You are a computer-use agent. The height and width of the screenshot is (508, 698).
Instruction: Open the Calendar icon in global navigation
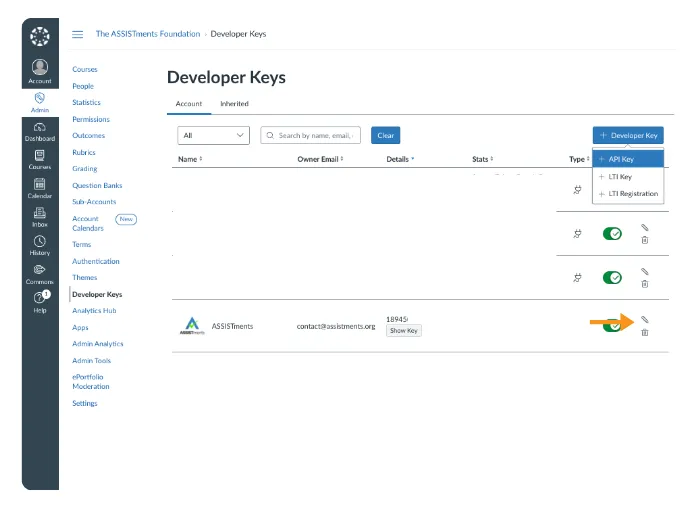(x=40, y=184)
